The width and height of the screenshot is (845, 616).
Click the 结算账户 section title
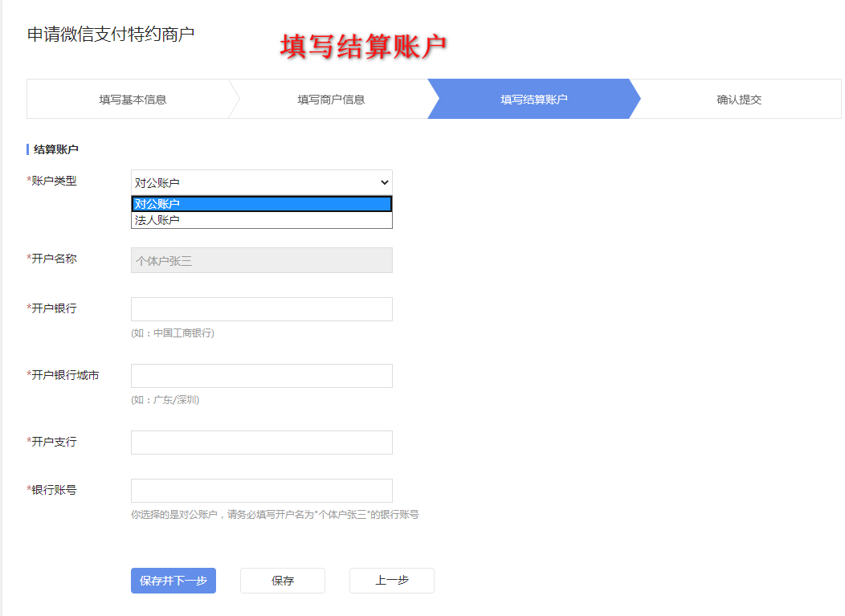point(56,149)
